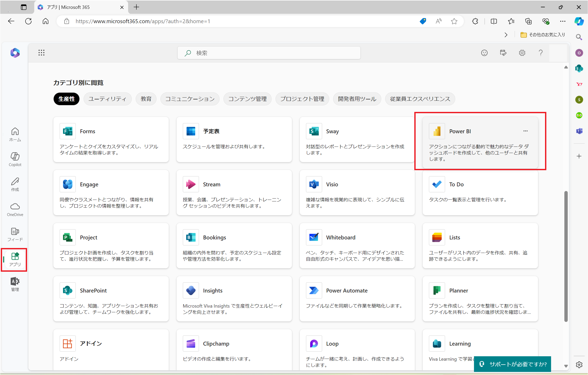Open the Engage app icon
Image resolution: width=588 pixels, height=375 pixels.
68,184
